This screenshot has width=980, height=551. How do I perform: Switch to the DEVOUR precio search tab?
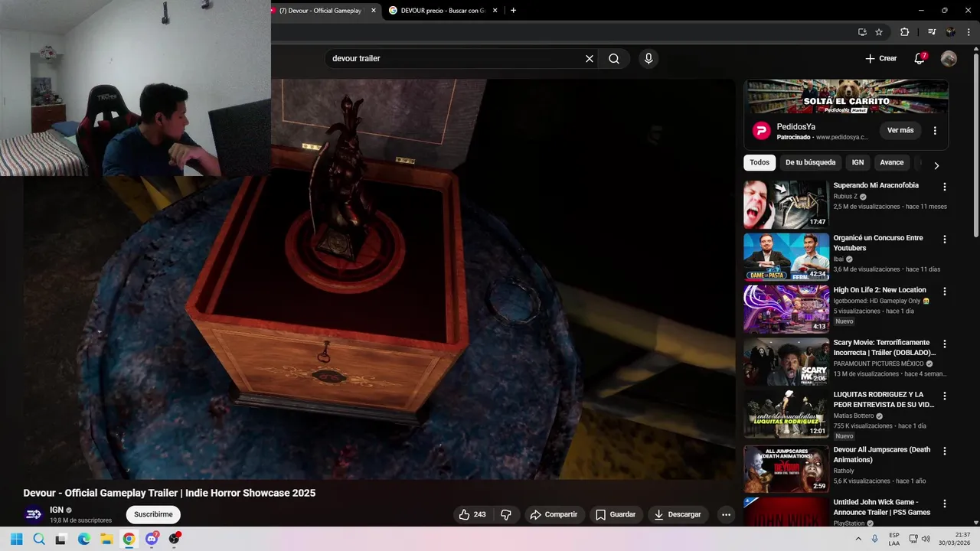click(444, 11)
